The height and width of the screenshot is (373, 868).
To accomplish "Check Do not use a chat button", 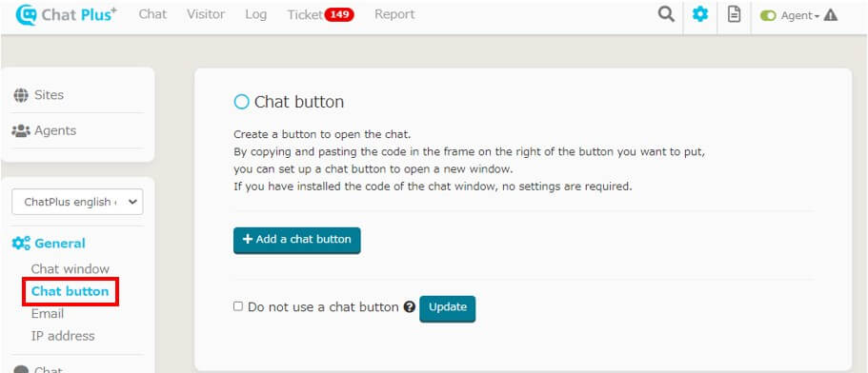I will pos(238,306).
